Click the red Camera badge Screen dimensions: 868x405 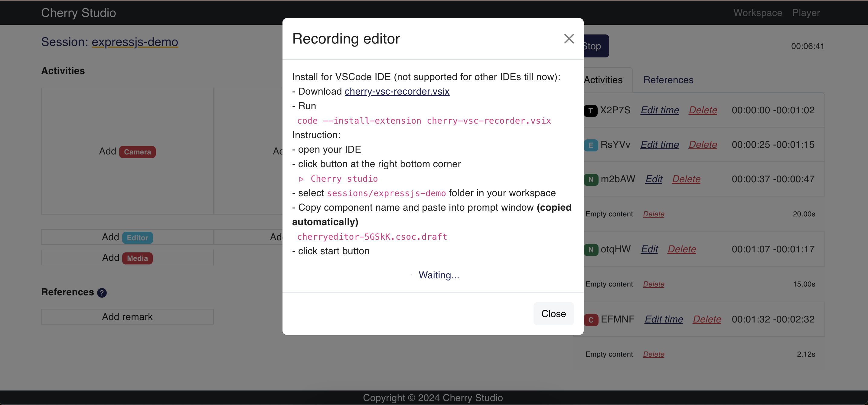tap(138, 152)
